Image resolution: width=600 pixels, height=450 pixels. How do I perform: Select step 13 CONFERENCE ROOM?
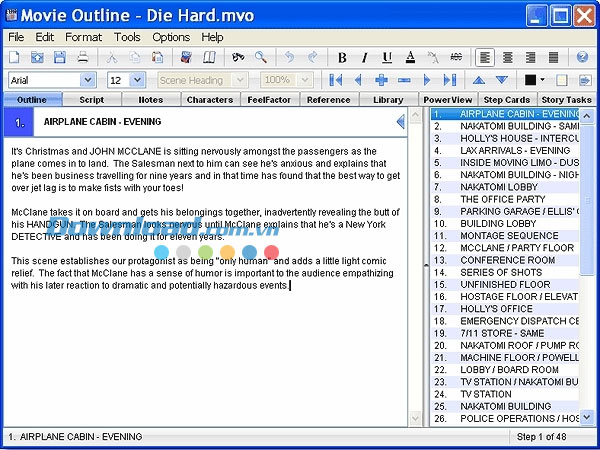coord(505,260)
